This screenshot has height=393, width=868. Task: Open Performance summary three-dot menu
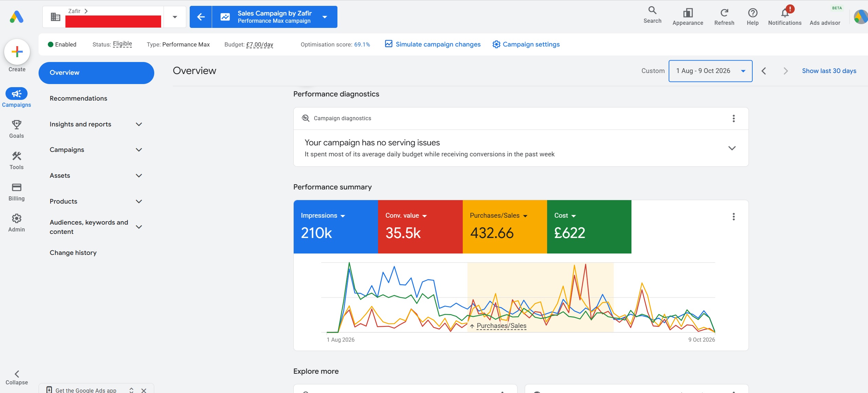coord(734,217)
